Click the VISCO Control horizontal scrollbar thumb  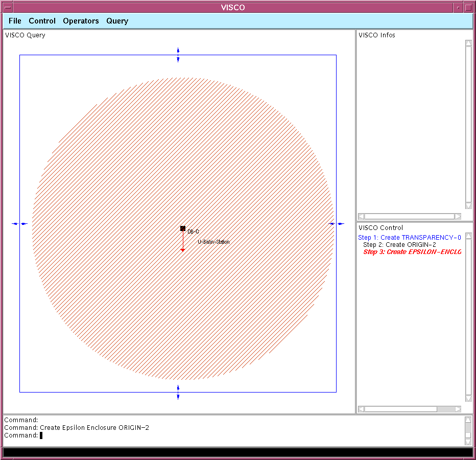[401, 409]
